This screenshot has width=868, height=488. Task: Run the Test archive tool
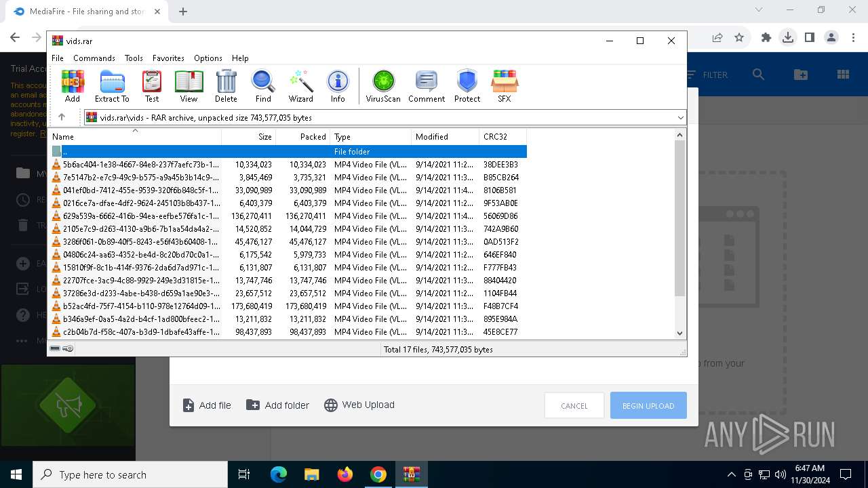click(152, 86)
